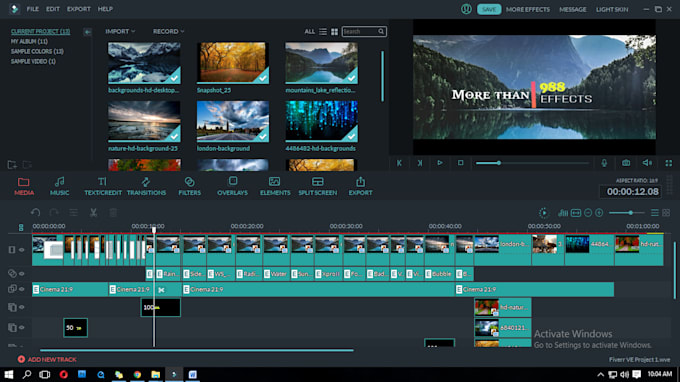Open the Export menu

[x=78, y=9]
